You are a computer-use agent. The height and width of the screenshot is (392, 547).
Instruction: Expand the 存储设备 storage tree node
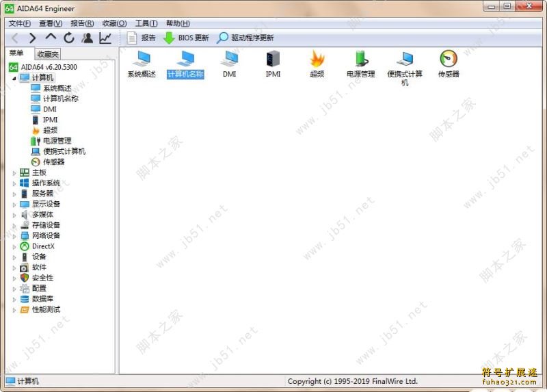point(14,225)
